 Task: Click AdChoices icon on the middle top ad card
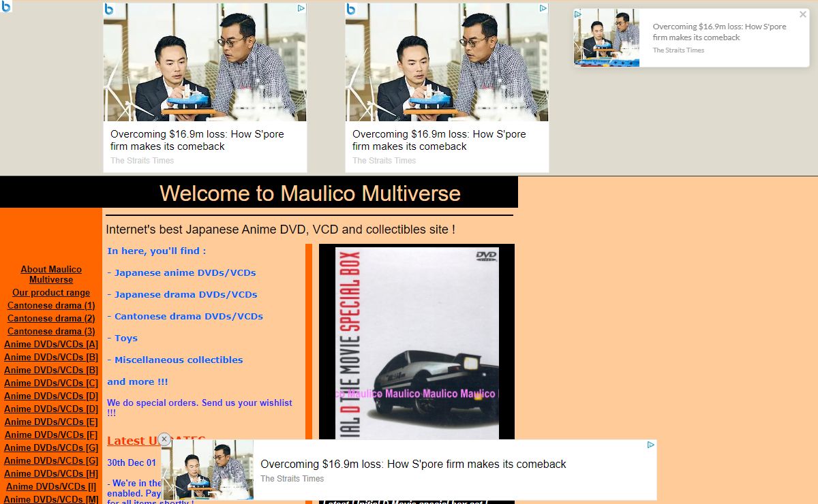543,8
